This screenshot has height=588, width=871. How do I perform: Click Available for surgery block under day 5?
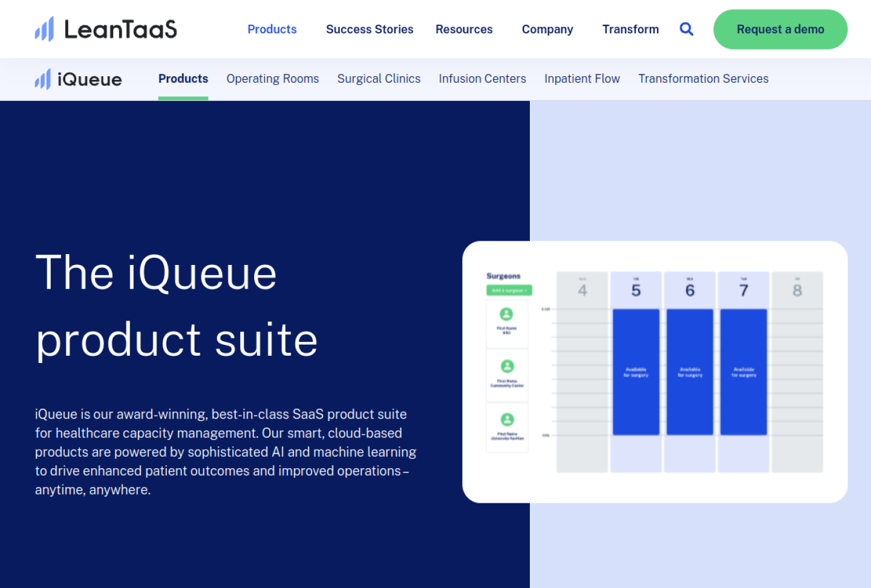636,372
